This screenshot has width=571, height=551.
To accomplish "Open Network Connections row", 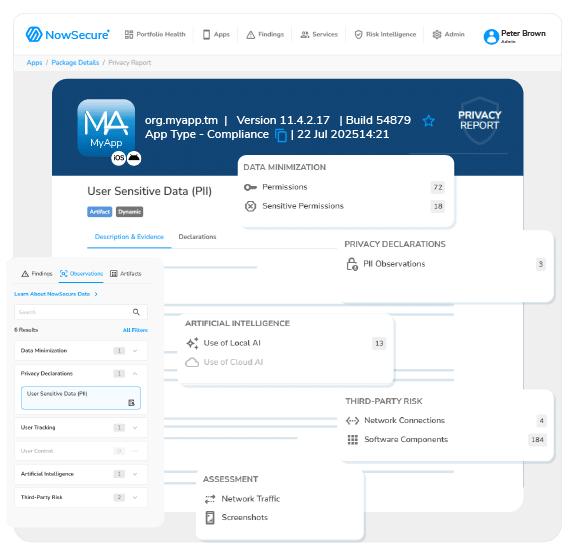I will [x=446, y=421].
